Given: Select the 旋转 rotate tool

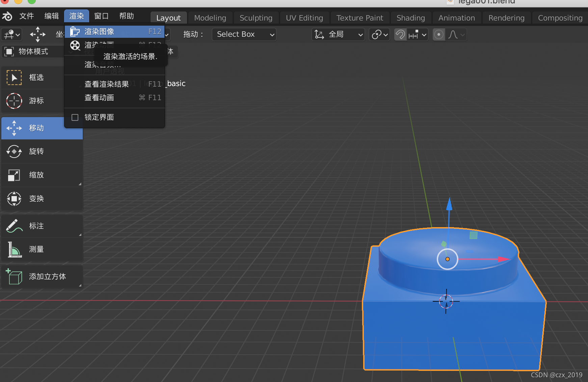Looking at the screenshot, I should pyautogui.click(x=42, y=152).
